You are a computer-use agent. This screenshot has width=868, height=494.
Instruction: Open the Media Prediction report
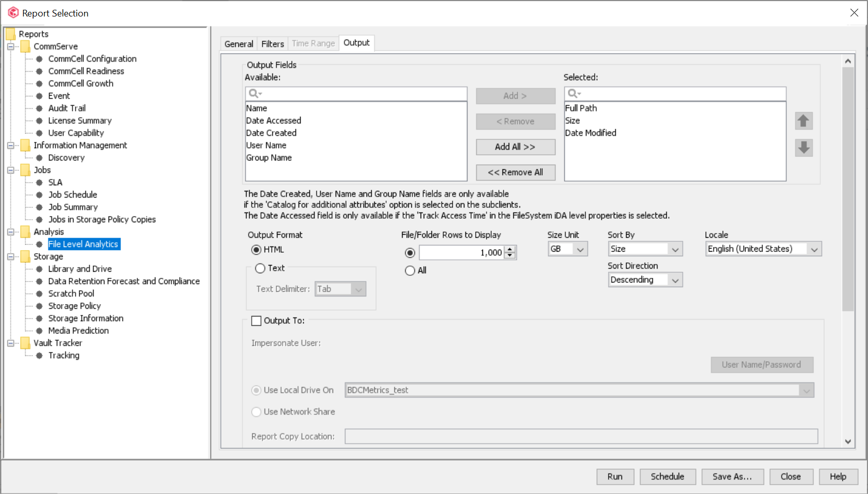pyautogui.click(x=78, y=330)
